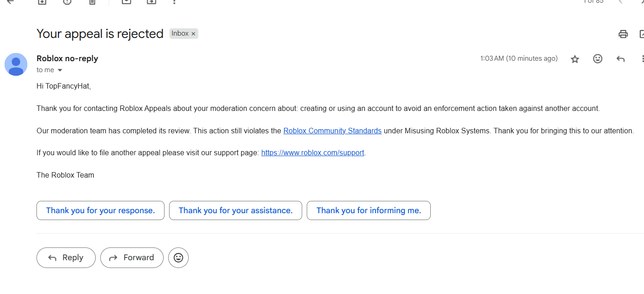Open emoji reaction next to Forward button
Screen dimensions: 644x294
[178, 258]
